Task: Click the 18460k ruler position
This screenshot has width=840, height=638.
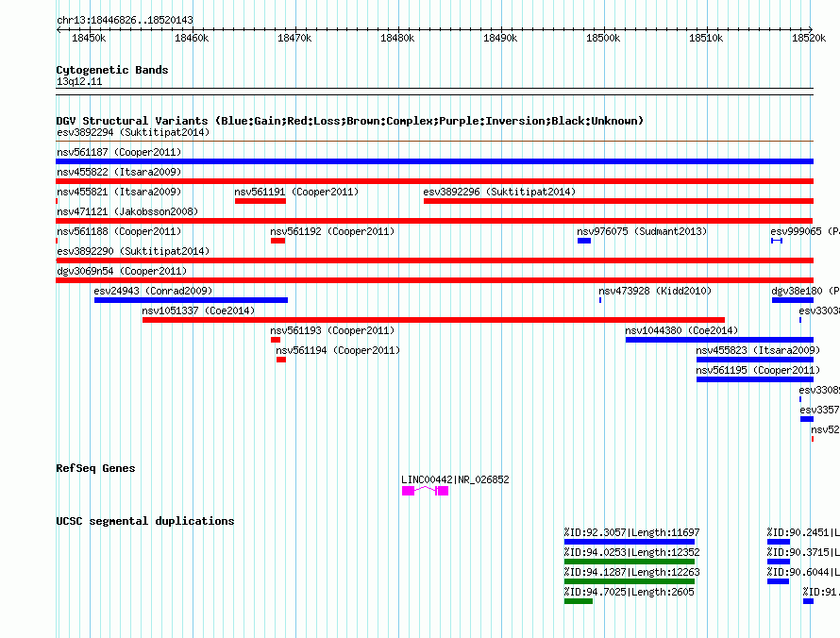Action: click(192, 38)
